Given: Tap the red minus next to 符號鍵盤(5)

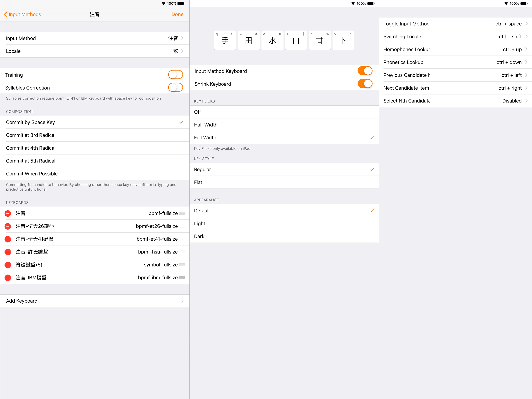Looking at the screenshot, I should coord(8,265).
